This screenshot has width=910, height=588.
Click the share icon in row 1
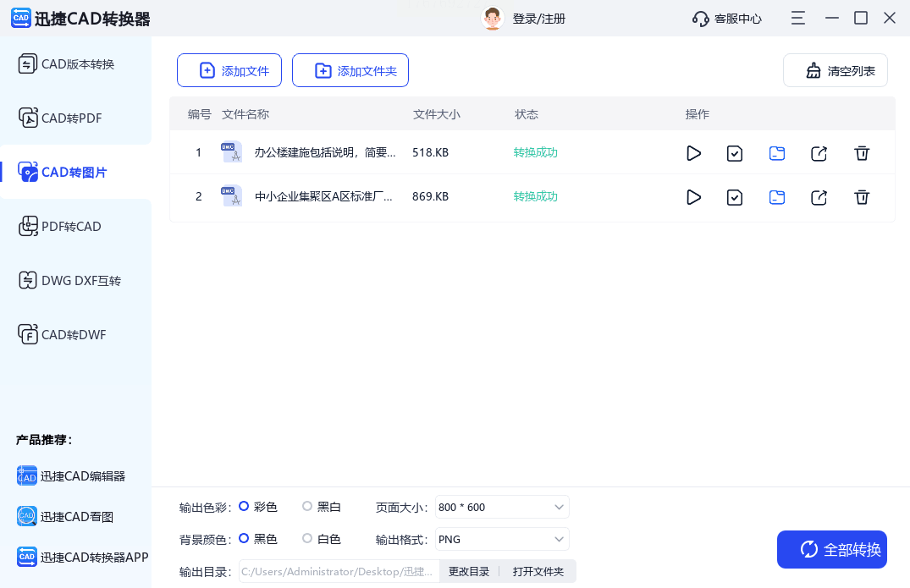(x=819, y=153)
